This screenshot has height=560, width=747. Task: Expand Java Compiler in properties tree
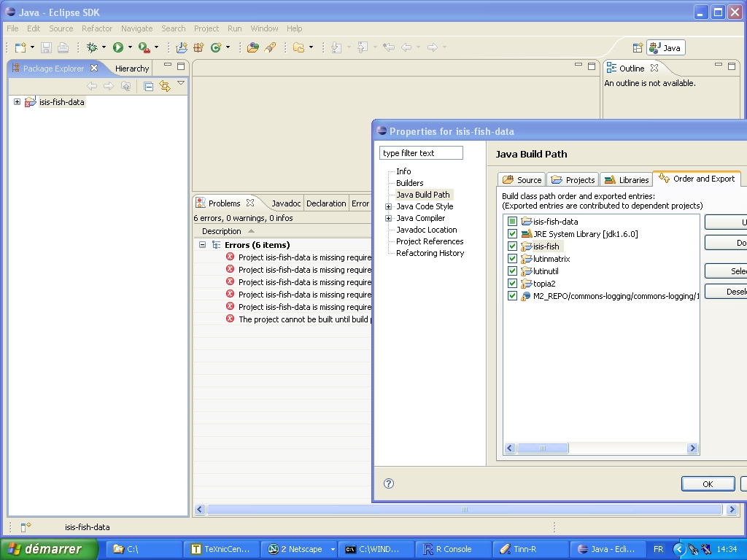coord(389,218)
